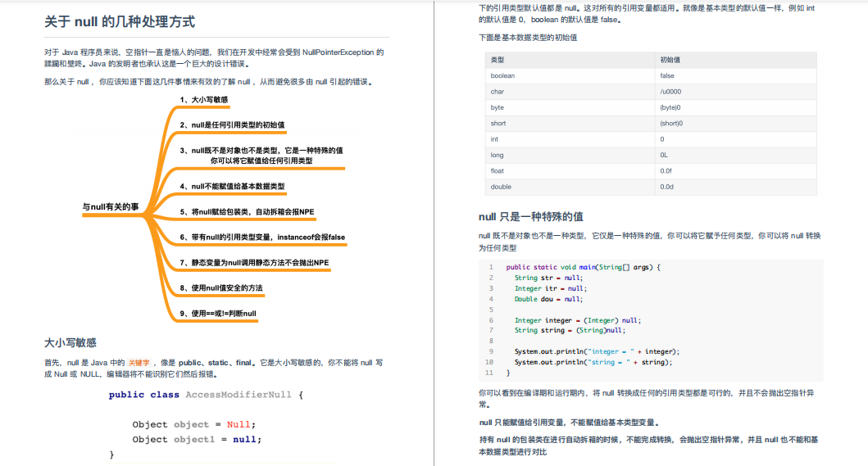Select branch 2、null是任何引用类型的初始值
868x466 pixels.
[x=232, y=125]
